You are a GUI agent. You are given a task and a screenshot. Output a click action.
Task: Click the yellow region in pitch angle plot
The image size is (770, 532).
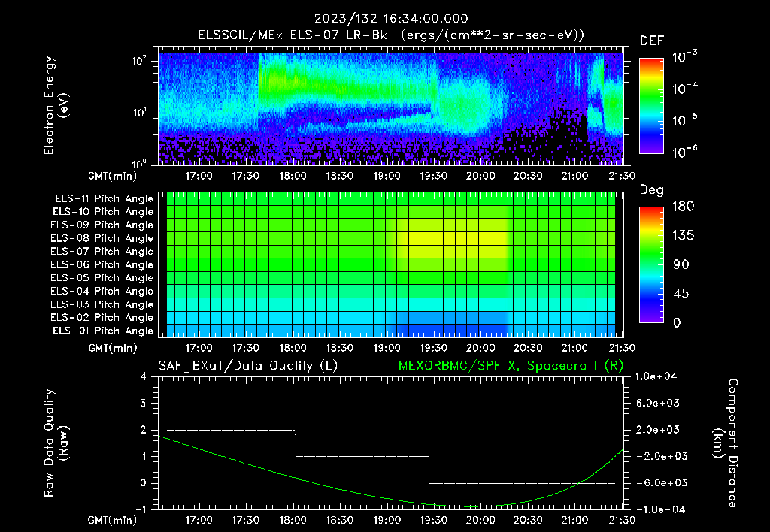coord(454,239)
